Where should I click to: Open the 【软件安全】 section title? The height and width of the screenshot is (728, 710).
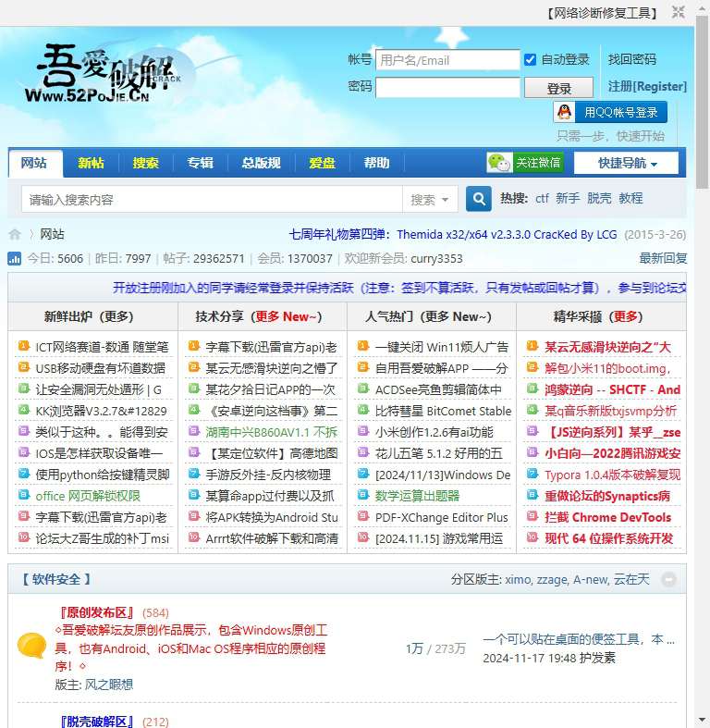(x=55, y=579)
